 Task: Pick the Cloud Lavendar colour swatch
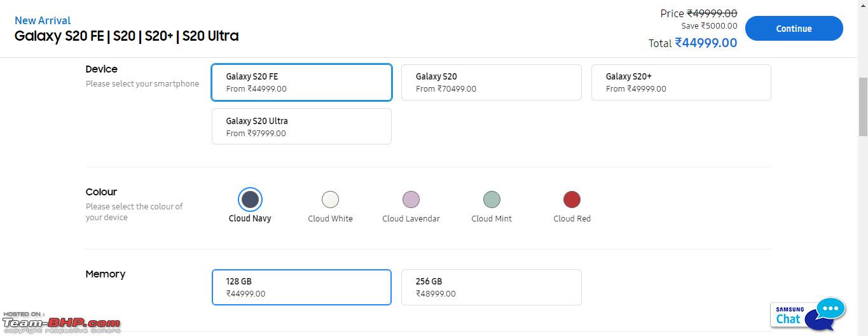pos(411,199)
